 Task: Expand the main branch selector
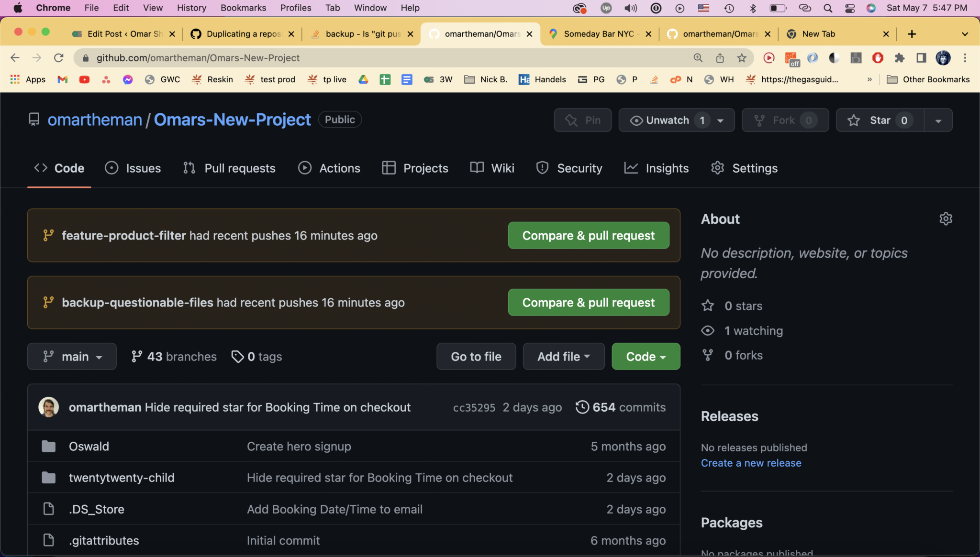[x=72, y=356]
